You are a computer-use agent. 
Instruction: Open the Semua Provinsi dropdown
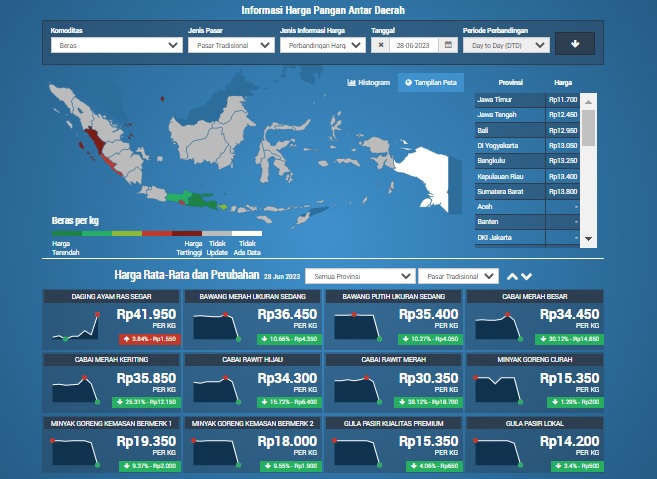[360, 276]
